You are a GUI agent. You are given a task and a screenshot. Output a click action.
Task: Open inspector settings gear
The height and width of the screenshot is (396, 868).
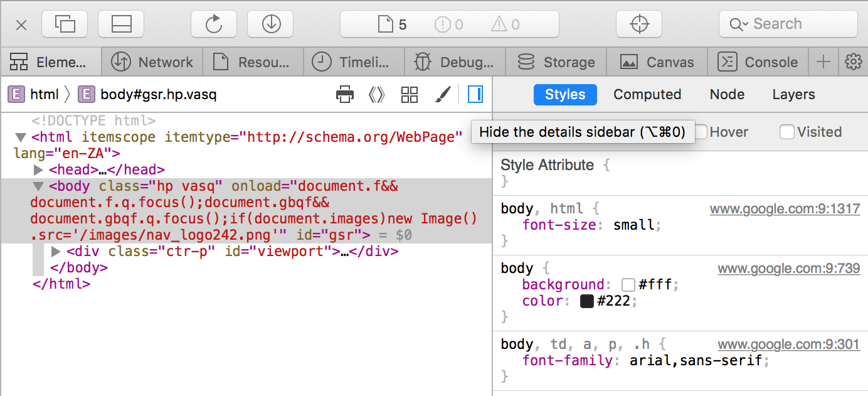click(x=853, y=62)
